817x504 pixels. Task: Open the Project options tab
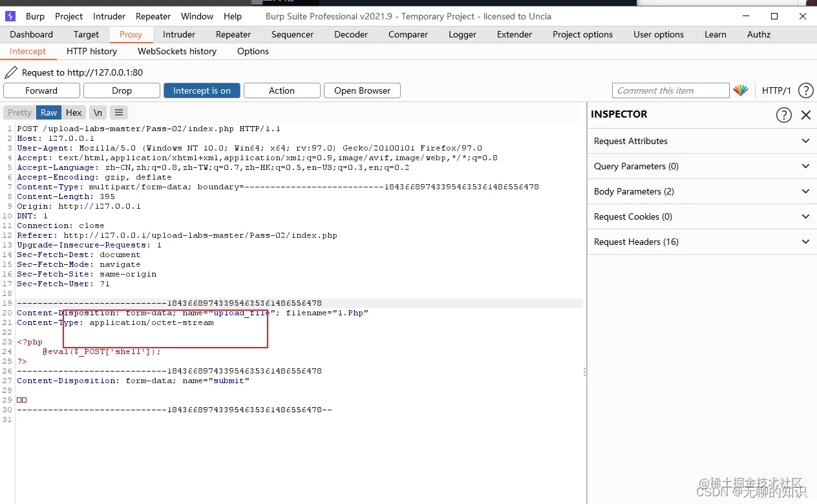(x=582, y=34)
